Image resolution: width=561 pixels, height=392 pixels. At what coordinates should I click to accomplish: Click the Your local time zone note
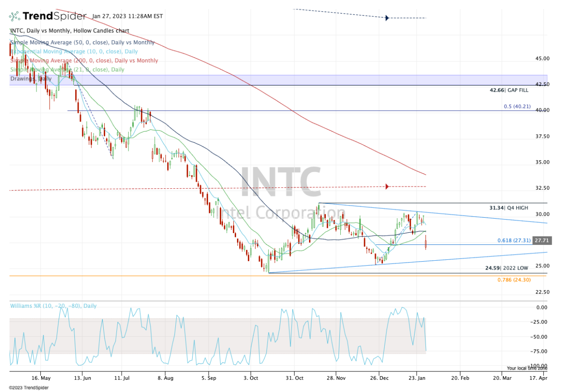(526, 368)
